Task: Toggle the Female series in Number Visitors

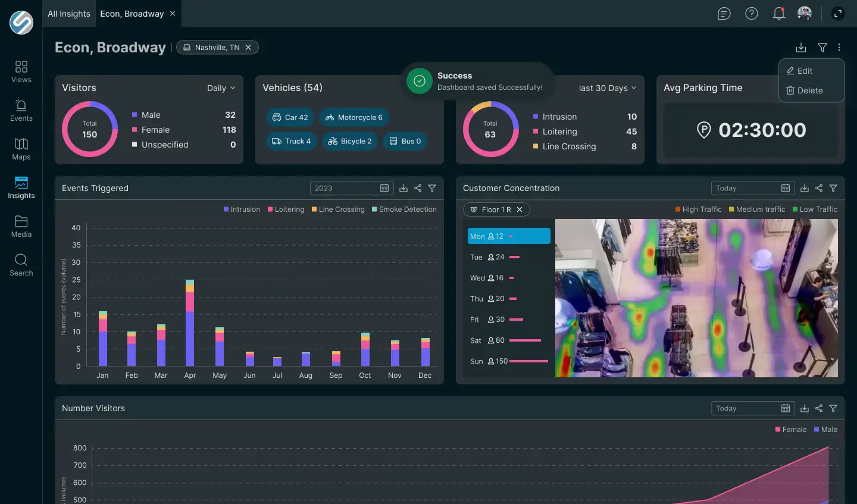Action: click(x=791, y=429)
